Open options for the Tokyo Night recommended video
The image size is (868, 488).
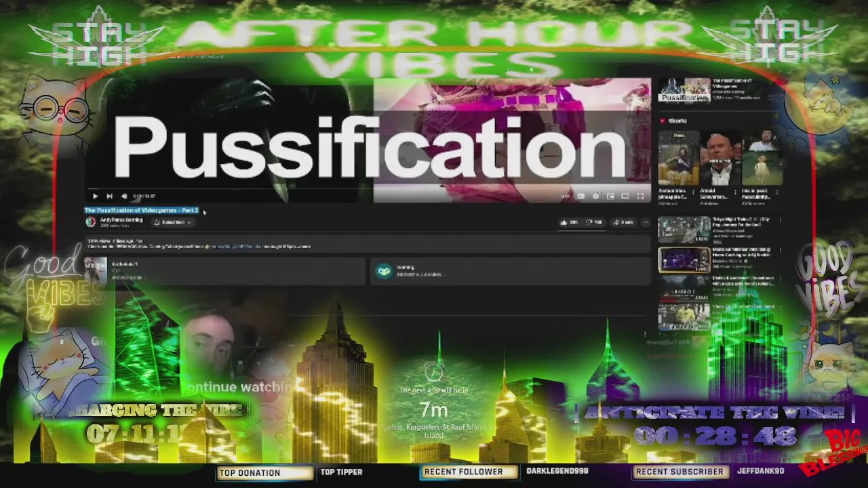tap(781, 220)
